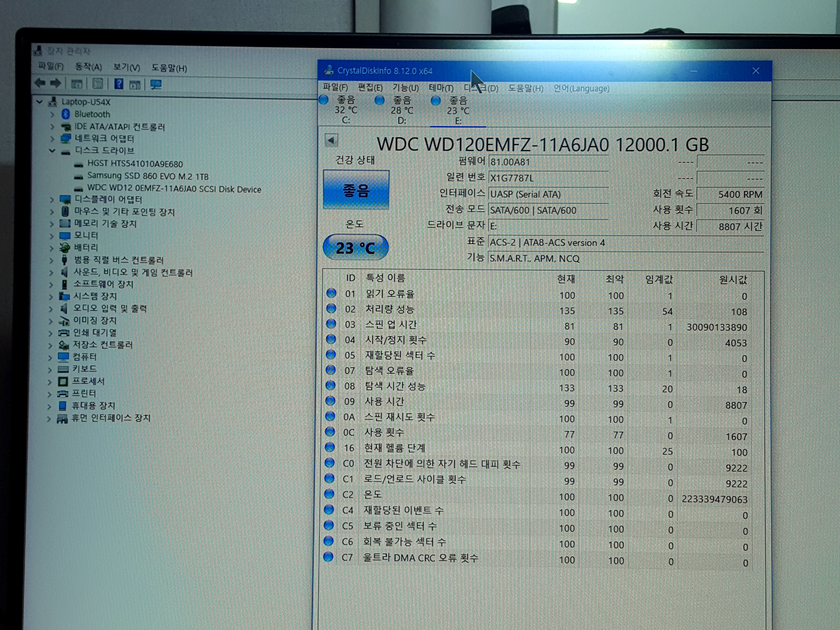Click the blue status orb for attribute 01

pos(331,293)
